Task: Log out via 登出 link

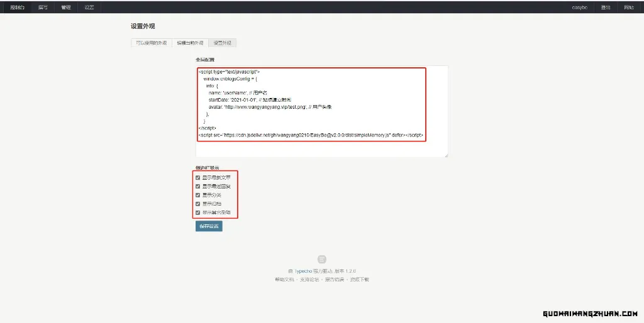Action: [606, 8]
